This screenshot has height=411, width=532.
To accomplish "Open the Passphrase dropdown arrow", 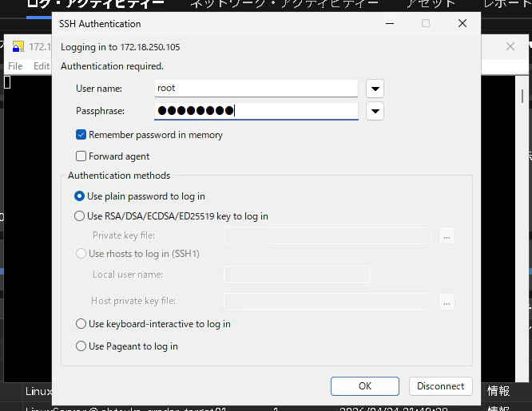I will coord(375,111).
